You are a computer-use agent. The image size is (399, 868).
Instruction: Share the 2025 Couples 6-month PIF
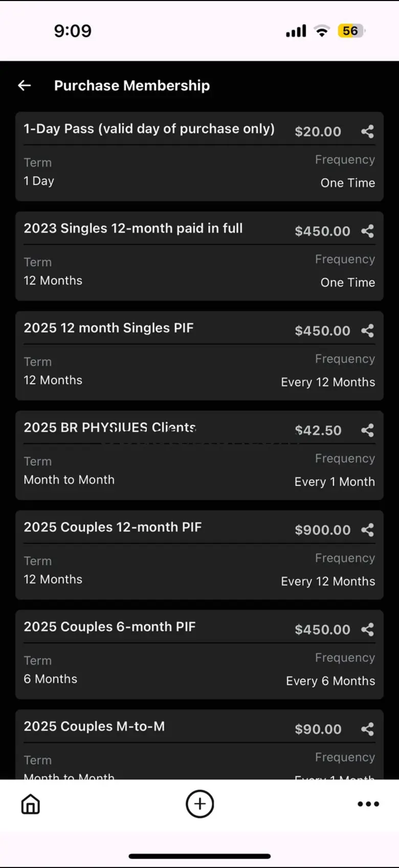pos(367,629)
